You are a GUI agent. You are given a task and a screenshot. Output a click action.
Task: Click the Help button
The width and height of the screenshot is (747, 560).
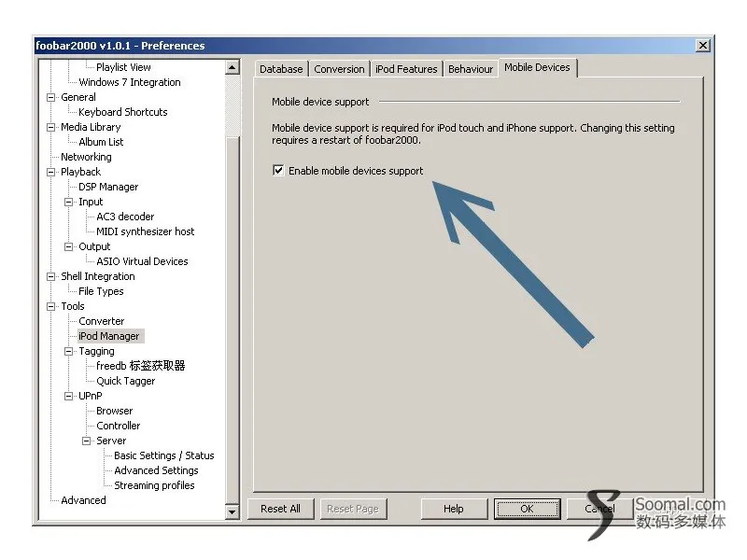click(454, 509)
